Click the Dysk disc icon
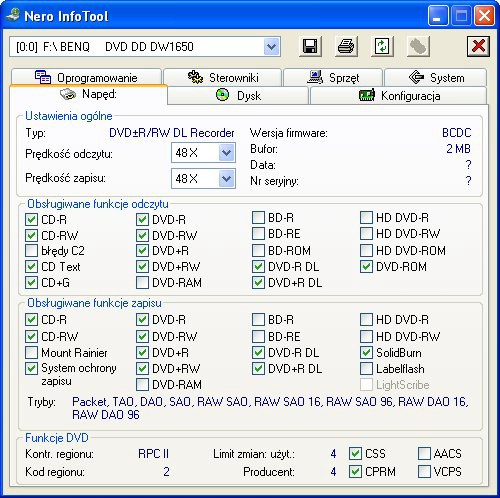 [222, 95]
